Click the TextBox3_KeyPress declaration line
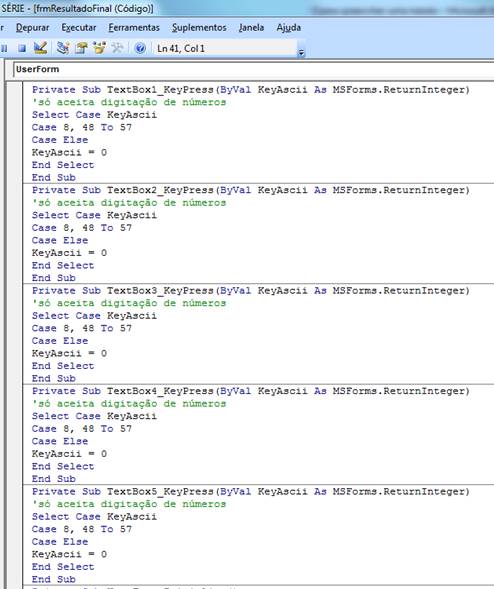Viewport: 494px width, 589px height. pos(251,291)
